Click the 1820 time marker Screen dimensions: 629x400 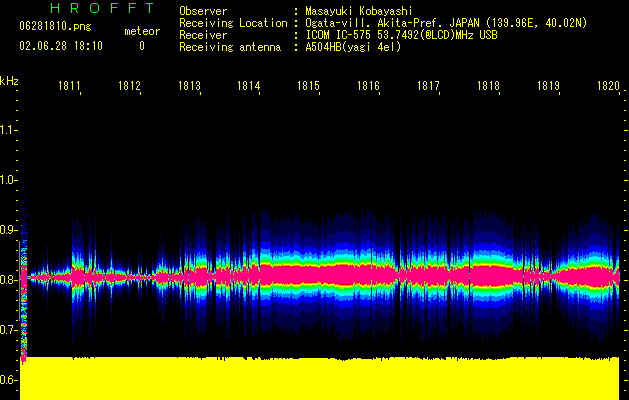click(609, 86)
